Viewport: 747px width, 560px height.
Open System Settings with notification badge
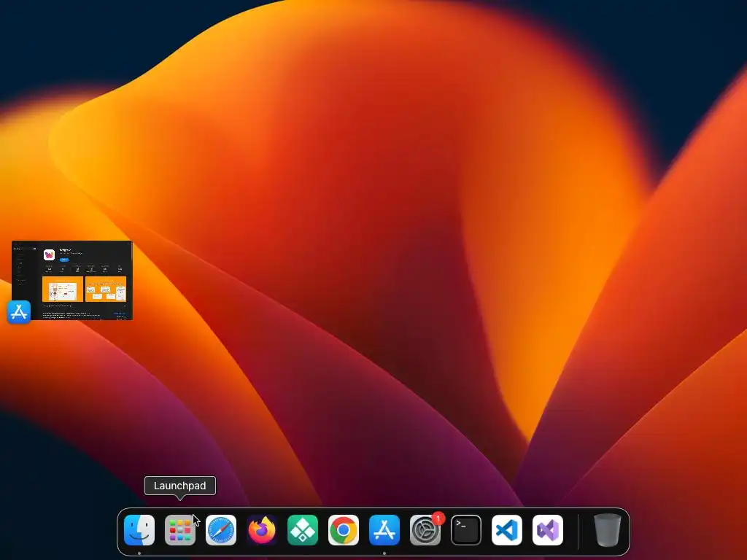425,530
